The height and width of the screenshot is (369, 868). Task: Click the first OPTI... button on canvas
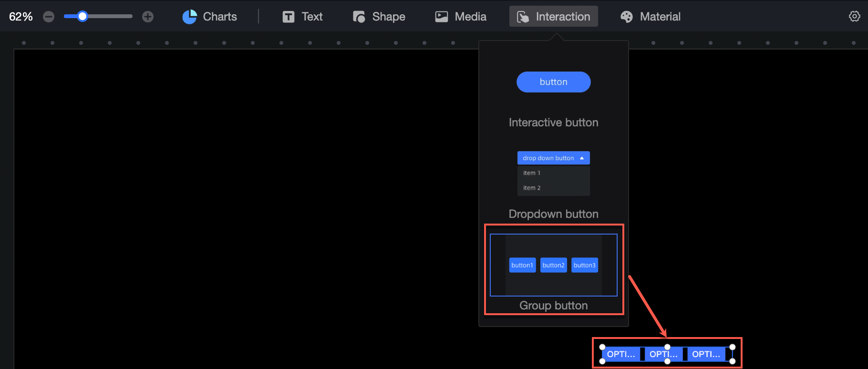pos(621,354)
